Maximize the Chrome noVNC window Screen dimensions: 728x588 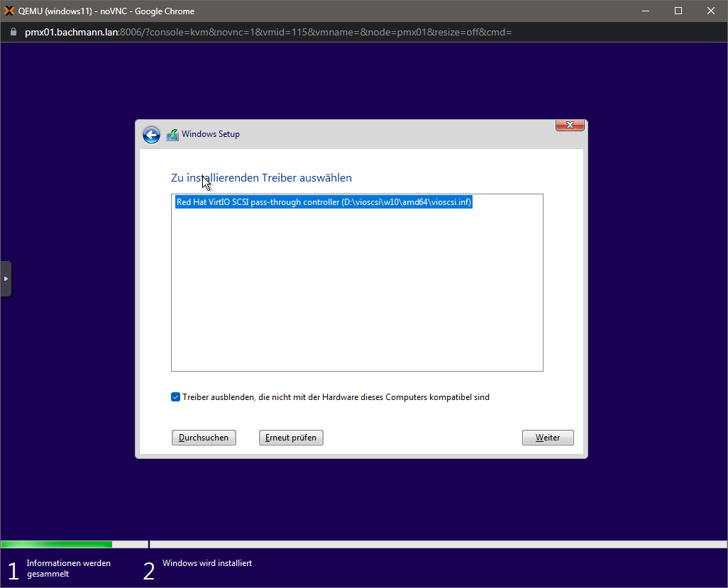tap(678, 11)
